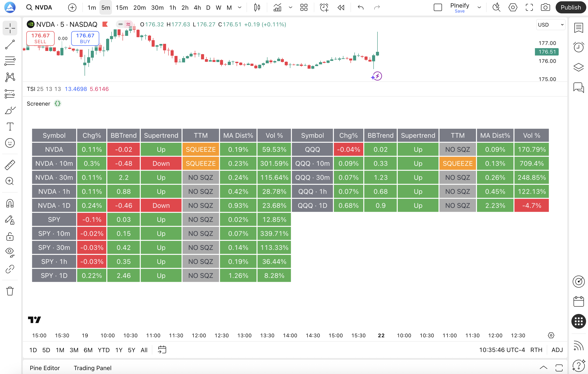Toggle ADJ price adjustment
The width and height of the screenshot is (588, 374).
pos(557,350)
